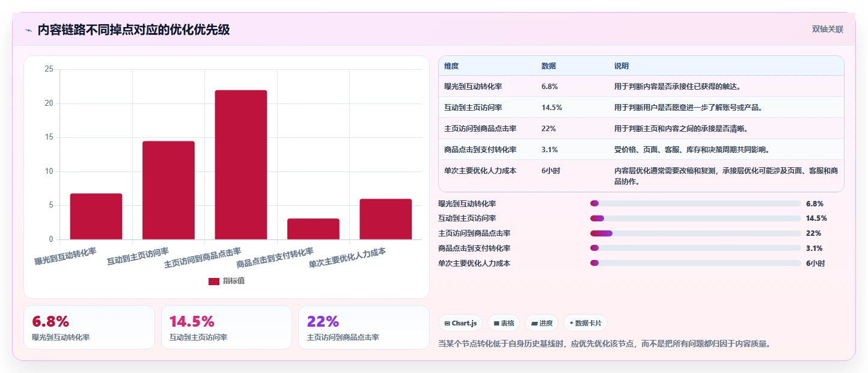Click the 双轴关联 label in header
This screenshot has width=868, height=373.
[x=828, y=29]
